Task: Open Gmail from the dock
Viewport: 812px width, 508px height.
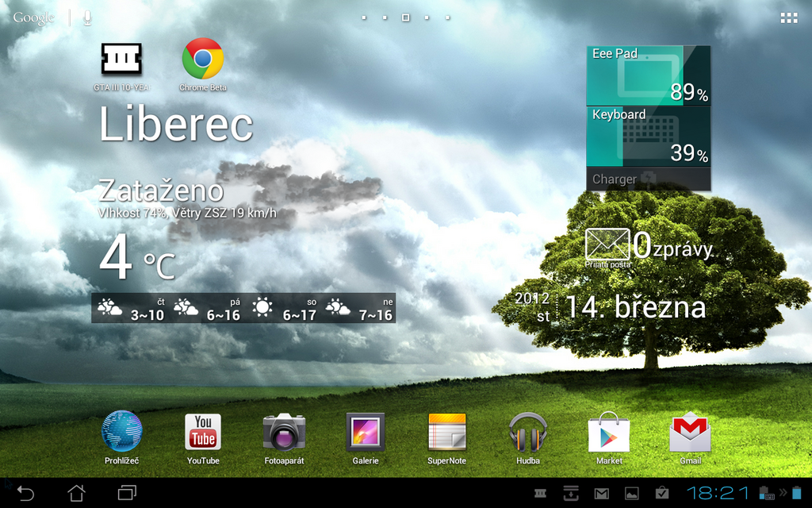Action: (x=689, y=433)
